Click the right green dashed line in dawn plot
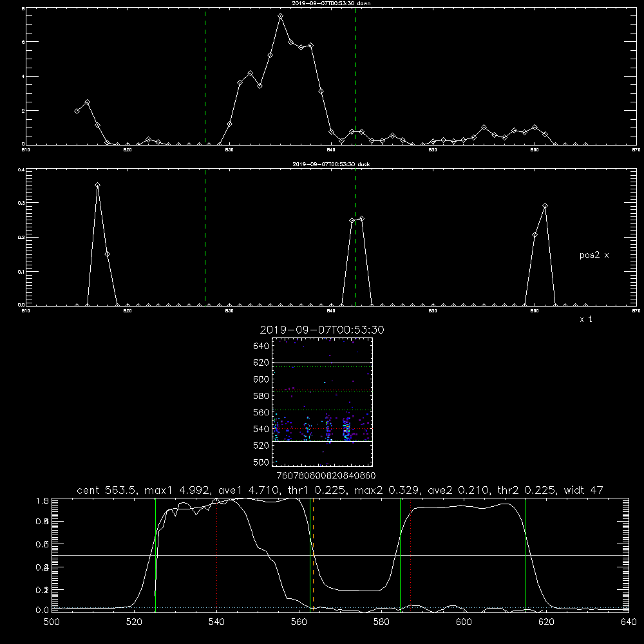This screenshot has width=644, height=644. coord(355,77)
